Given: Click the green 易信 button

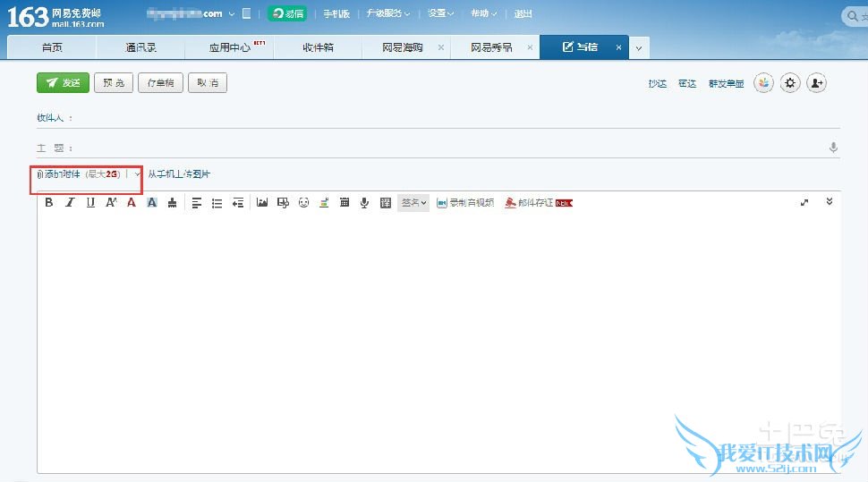Looking at the screenshot, I should (x=287, y=13).
